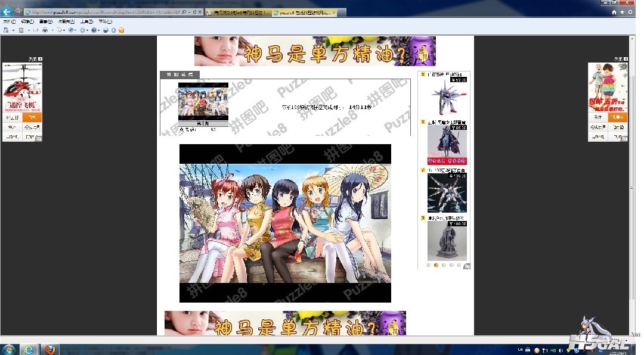This screenshot has height=355, width=644.
Task: Click the top 神马是单方精油 banner ad
Action: [x=315, y=51]
